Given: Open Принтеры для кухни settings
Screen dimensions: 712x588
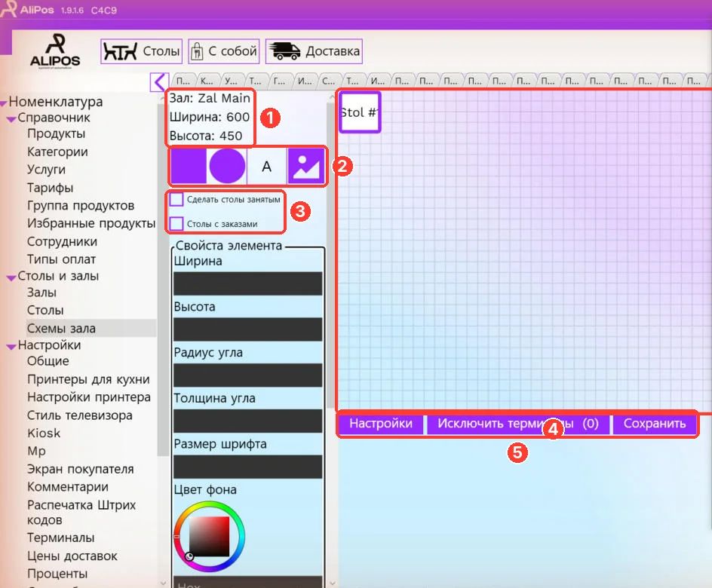Looking at the screenshot, I should point(88,379).
